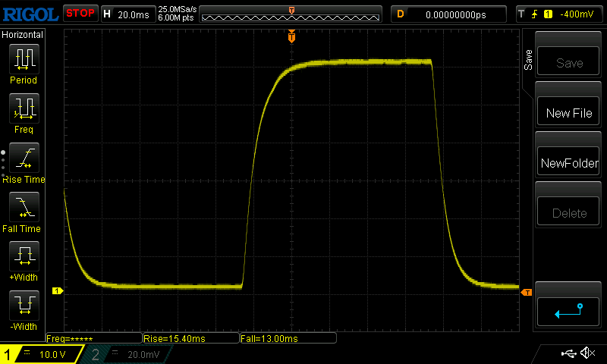Click the T trigger label in header
Screen dimensions: 607x364
point(521,14)
